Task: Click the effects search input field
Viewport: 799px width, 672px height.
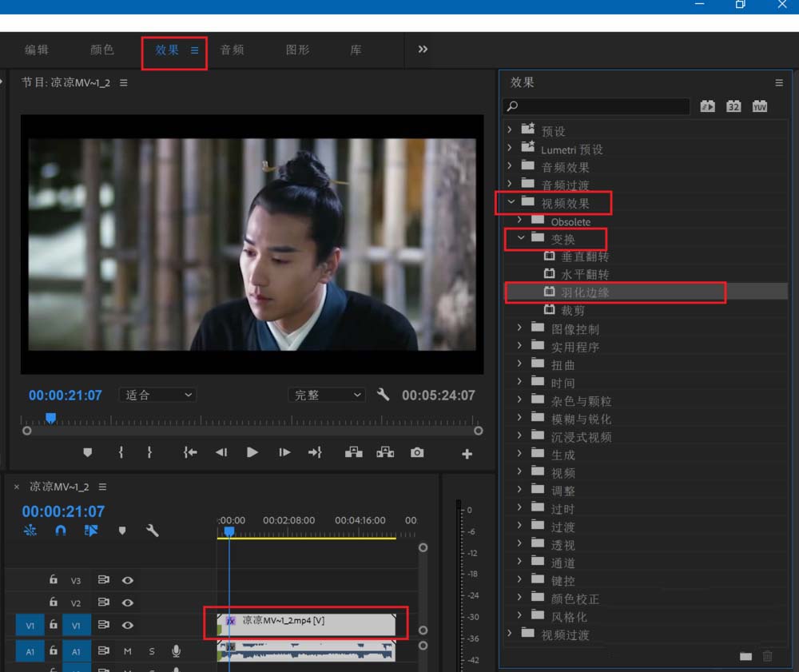Action: (x=595, y=105)
